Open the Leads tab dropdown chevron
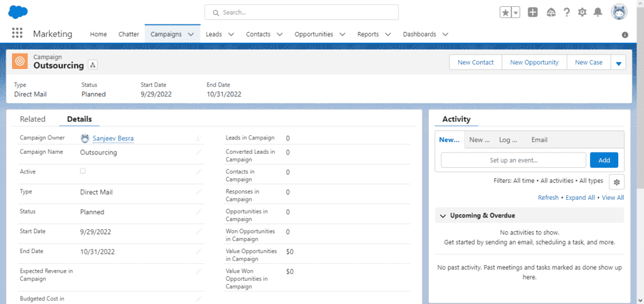This screenshot has height=304, width=644. 231,35
